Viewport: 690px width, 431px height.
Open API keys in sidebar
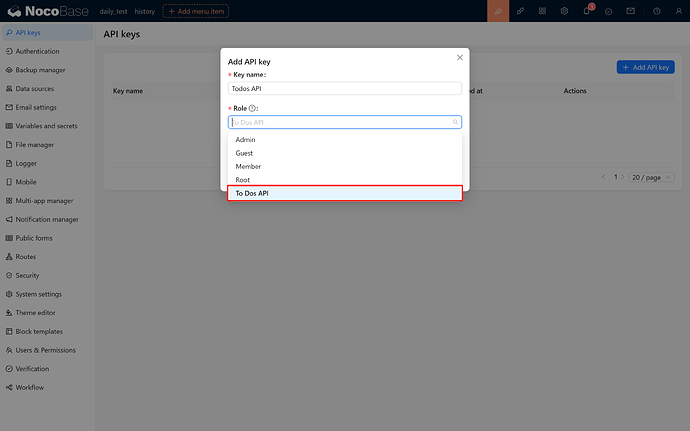point(48,33)
